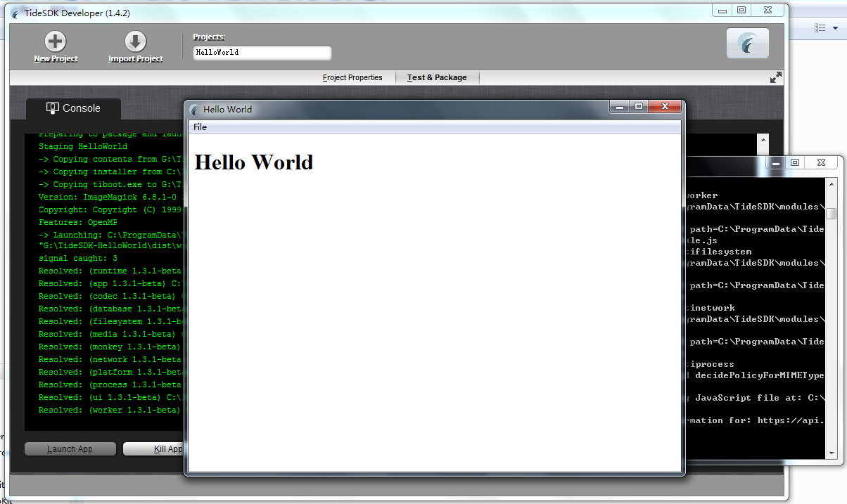
Task: Click the console output scroll-up arrow
Action: tap(763, 140)
